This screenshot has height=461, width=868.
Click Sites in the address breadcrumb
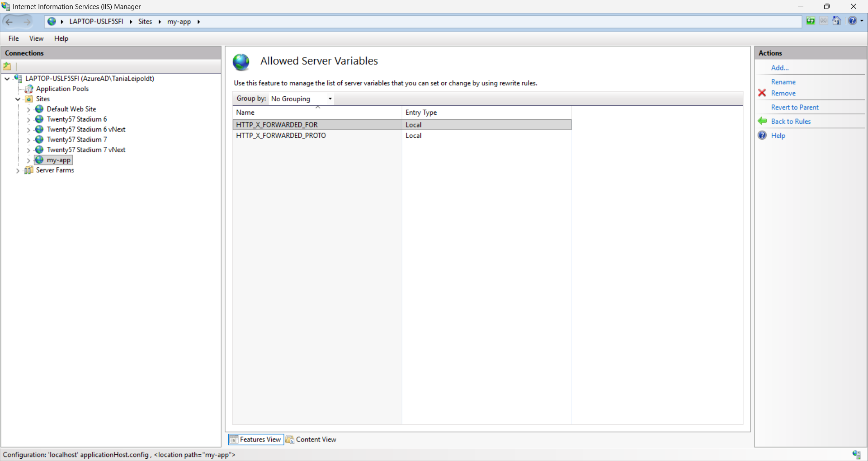pyautogui.click(x=145, y=22)
